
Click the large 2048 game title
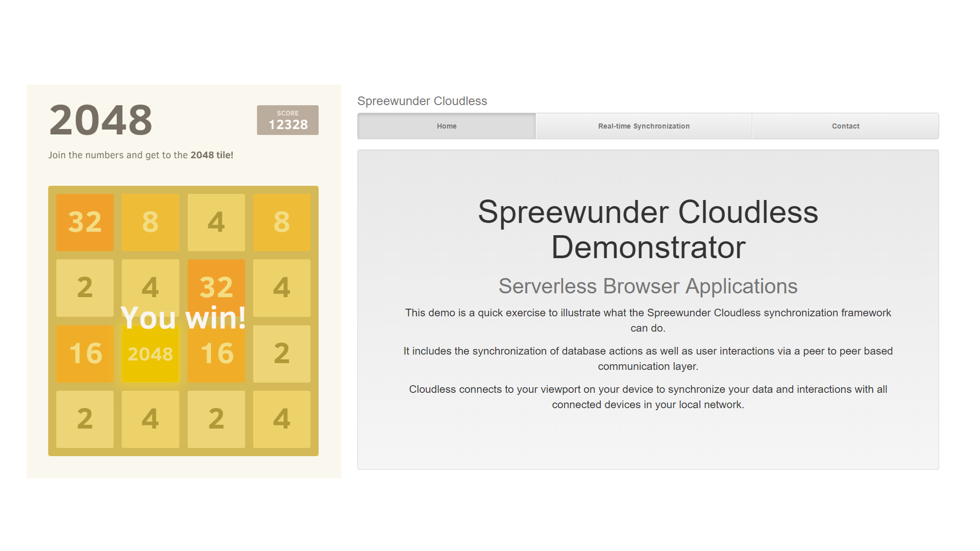(x=101, y=120)
